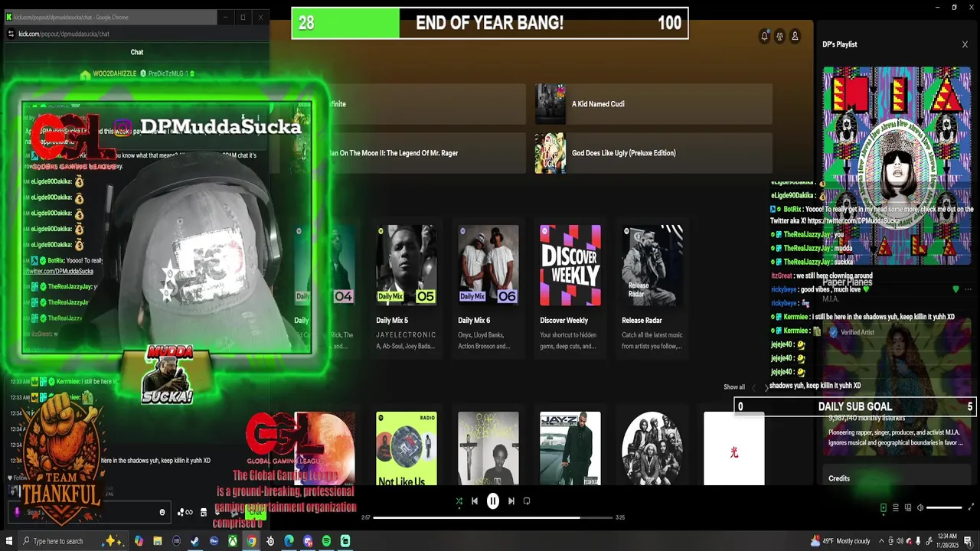Open the Discover Weekly playlist card

pyautogui.click(x=570, y=289)
